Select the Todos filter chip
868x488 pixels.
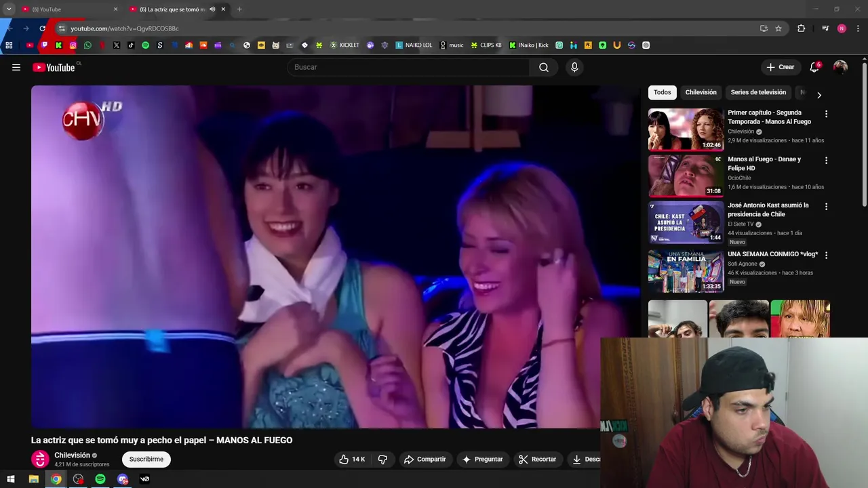coord(663,92)
